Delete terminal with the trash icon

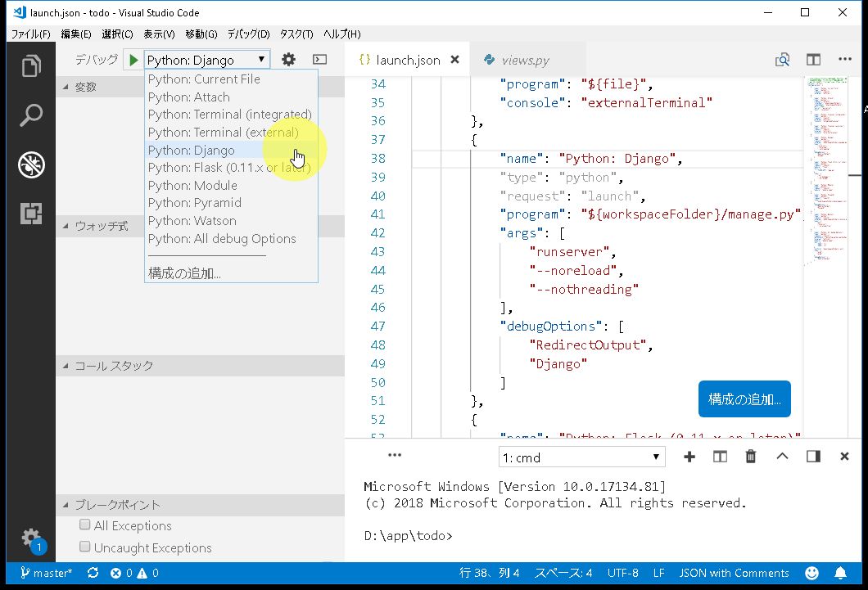point(751,457)
